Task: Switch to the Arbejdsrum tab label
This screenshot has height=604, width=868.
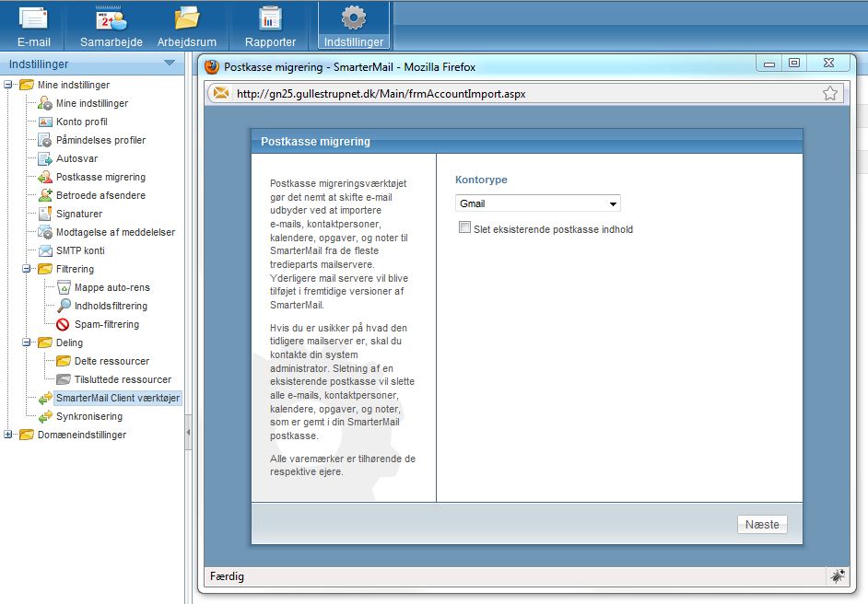Action: 187,42
